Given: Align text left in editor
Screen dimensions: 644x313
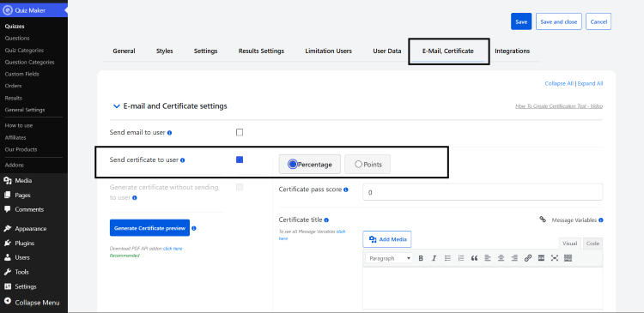Looking at the screenshot, I should [x=488, y=258].
